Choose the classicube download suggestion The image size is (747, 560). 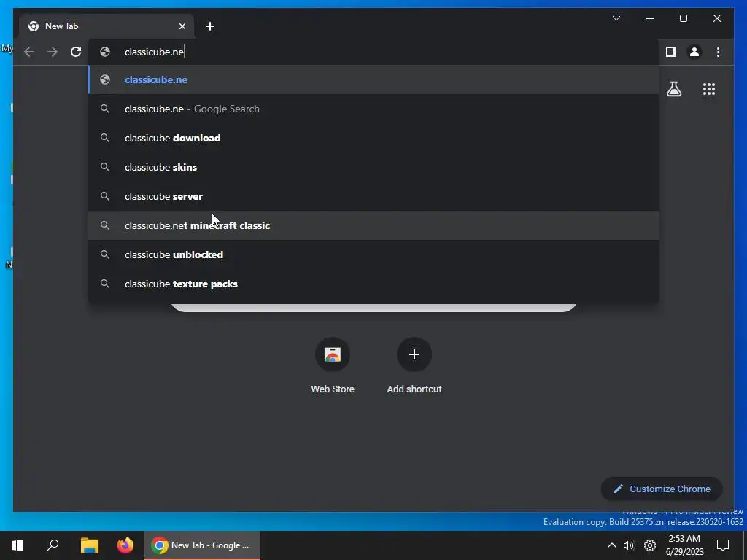[373, 138]
